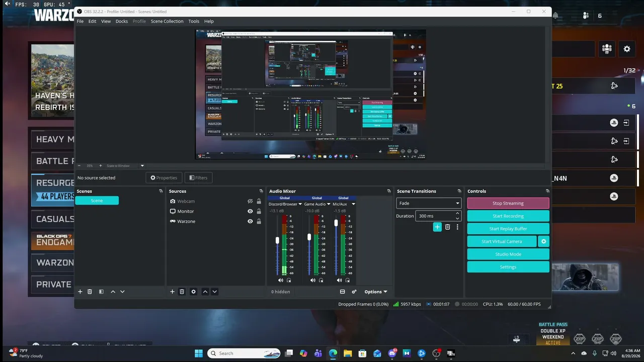
Task: Remove the selected scene with trash icon
Action: (90, 292)
